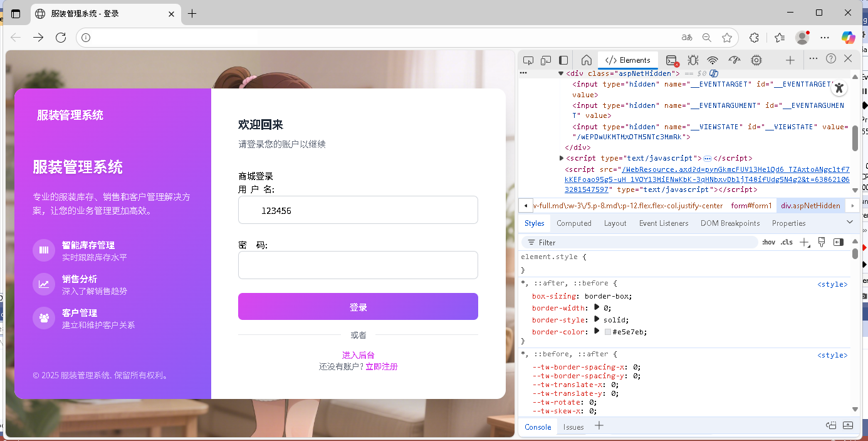Toggle the :hov element state panel
Viewport: 868px width, 441px height.
(768, 243)
